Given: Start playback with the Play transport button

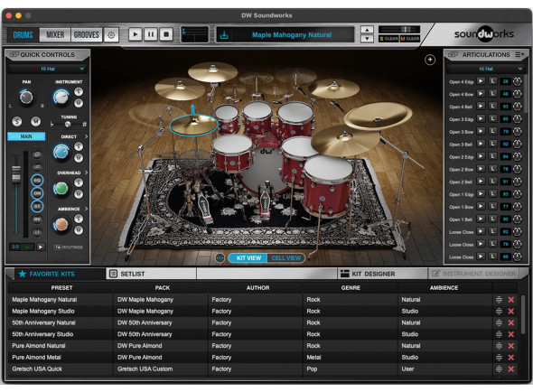Looking at the screenshot, I should coord(135,34).
